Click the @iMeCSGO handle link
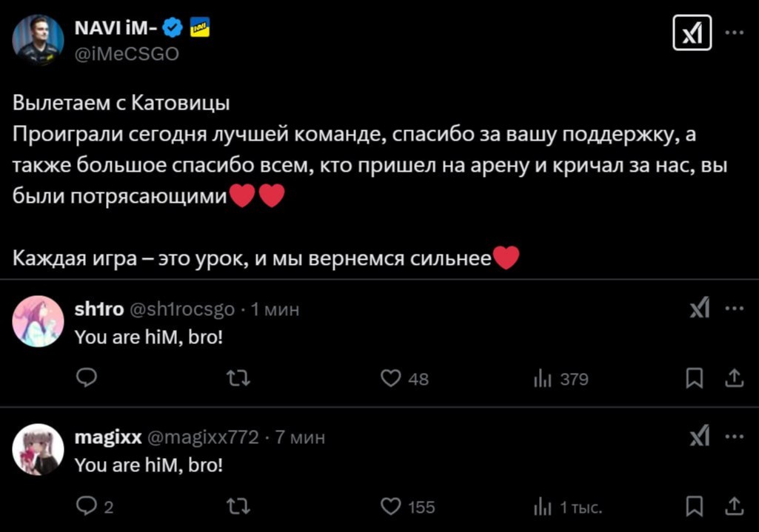Image resolution: width=759 pixels, height=532 pixels. (x=126, y=54)
